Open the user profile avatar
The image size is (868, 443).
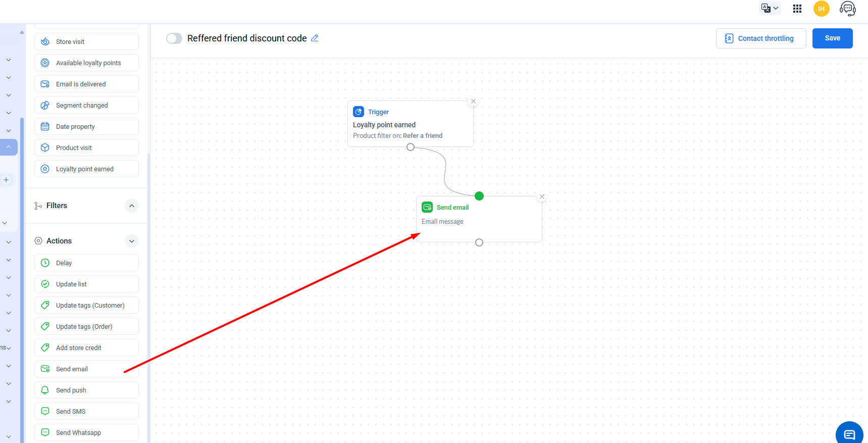pyautogui.click(x=821, y=9)
